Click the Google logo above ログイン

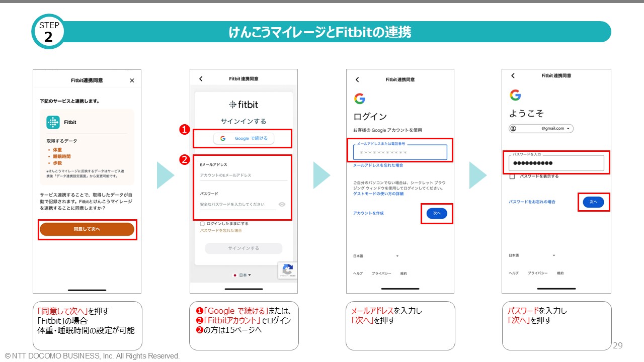tap(359, 99)
